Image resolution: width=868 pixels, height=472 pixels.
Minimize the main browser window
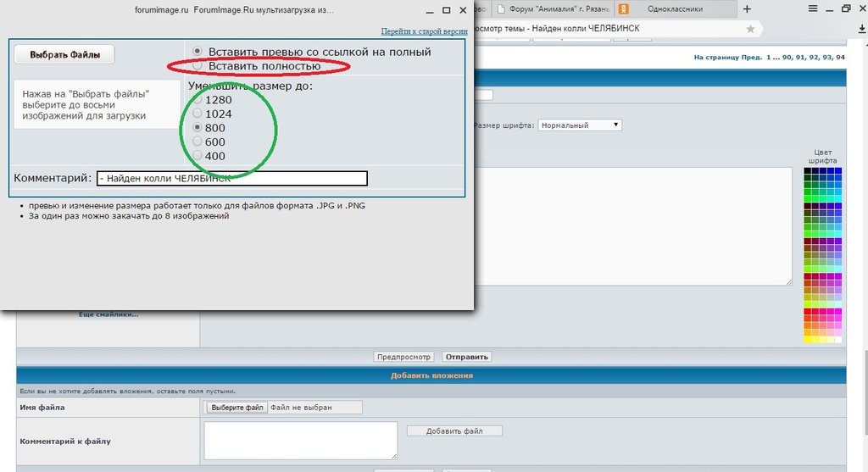point(829,8)
